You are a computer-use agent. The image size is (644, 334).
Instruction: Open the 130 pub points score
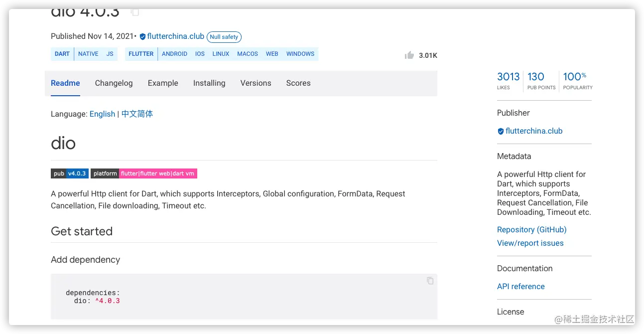(541, 81)
